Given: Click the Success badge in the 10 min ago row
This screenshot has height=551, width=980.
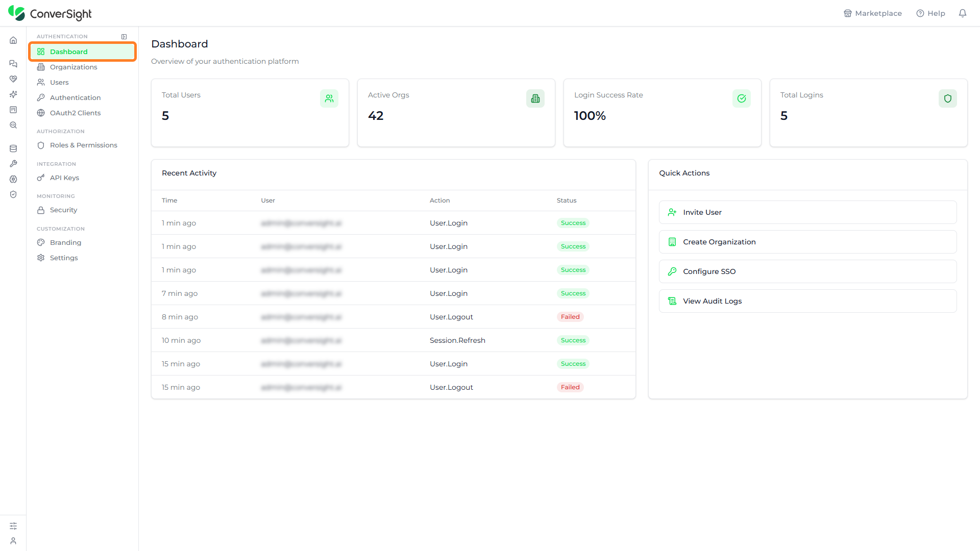Looking at the screenshot, I should (573, 340).
